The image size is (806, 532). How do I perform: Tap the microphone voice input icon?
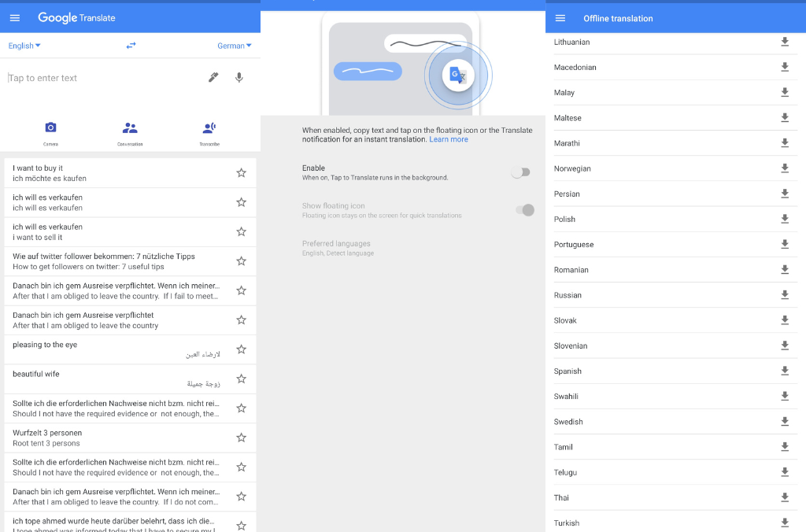[x=239, y=78]
